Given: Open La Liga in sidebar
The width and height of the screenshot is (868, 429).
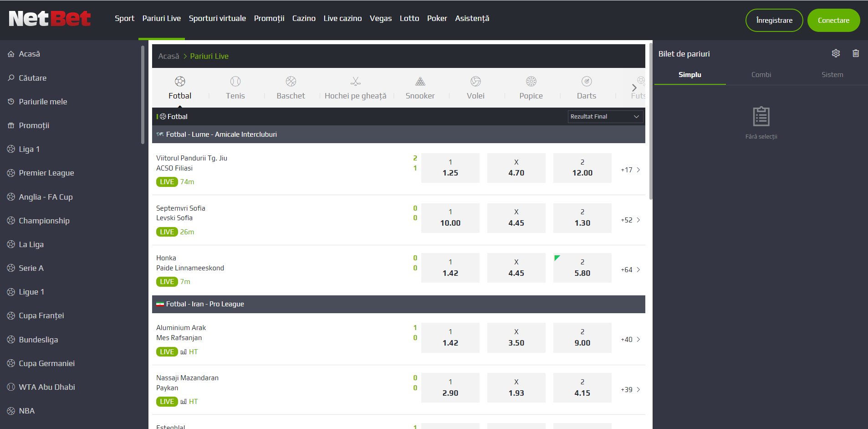Looking at the screenshot, I should tap(31, 244).
